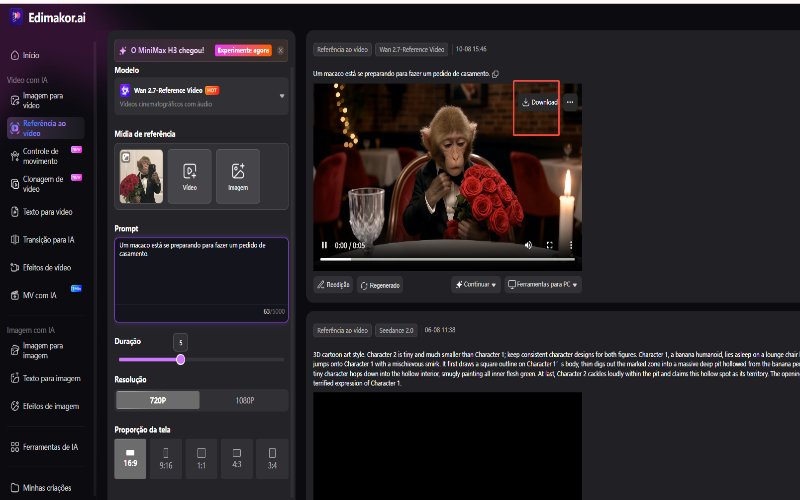Open Edimakor.ai logo home
Viewport: 800px width, 500px height.
pyautogui.click(x=47, y=17)
